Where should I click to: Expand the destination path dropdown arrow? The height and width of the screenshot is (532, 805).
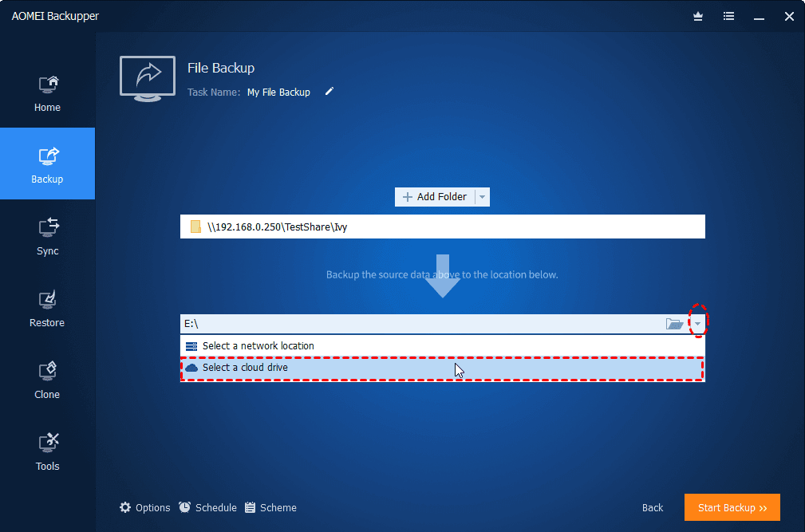(x=697, y=324)
